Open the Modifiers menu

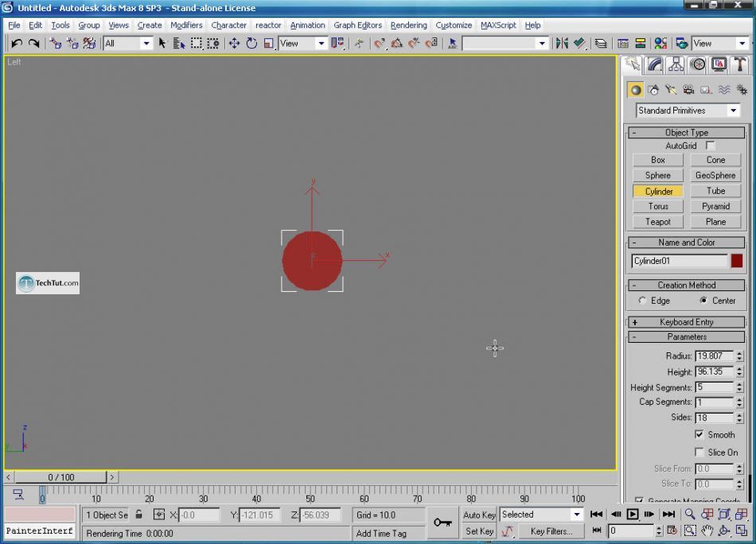(186, 25)
